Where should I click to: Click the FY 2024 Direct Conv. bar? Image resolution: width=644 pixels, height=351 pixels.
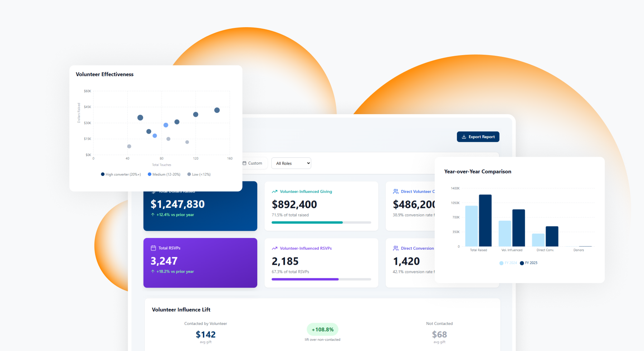point(538,240)
